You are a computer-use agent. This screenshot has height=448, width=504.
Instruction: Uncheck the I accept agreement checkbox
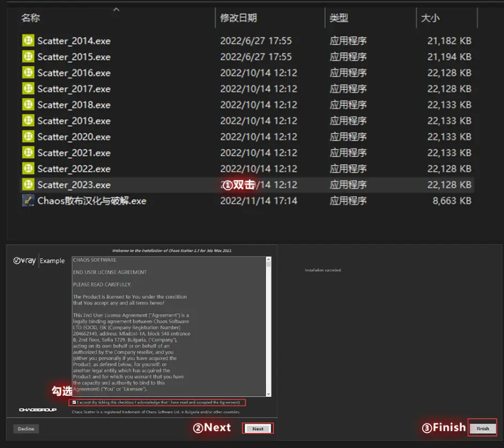pyautogui.click(x=74, y=402)
